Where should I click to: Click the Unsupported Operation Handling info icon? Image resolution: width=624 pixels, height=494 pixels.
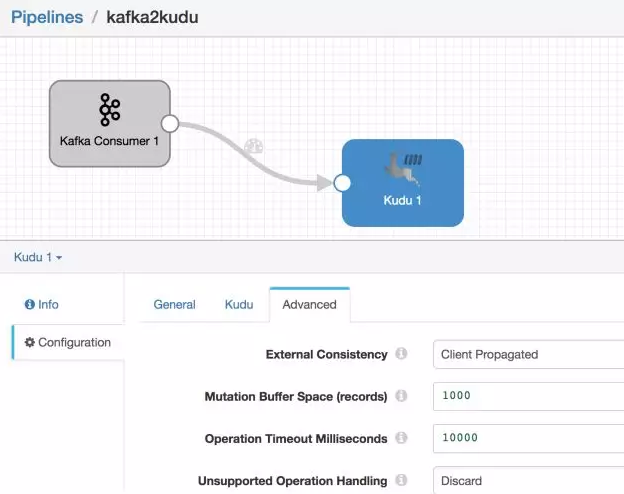(x=401, y=480)
